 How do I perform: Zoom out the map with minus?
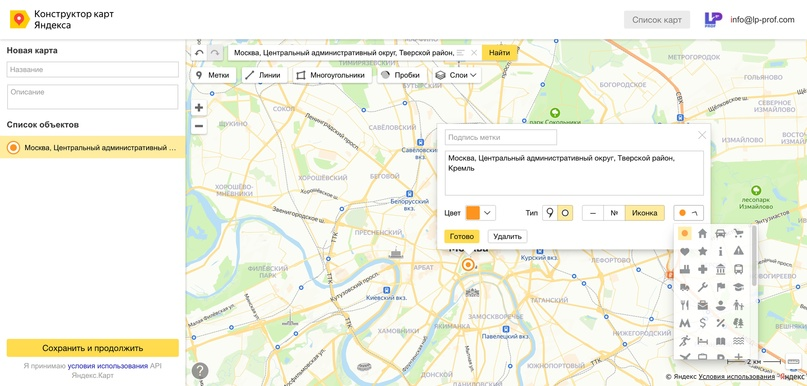point(199,126)
